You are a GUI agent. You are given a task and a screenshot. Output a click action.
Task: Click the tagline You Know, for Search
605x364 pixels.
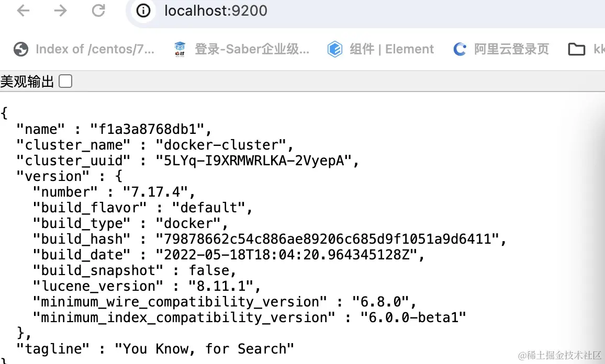click(205, 349)
